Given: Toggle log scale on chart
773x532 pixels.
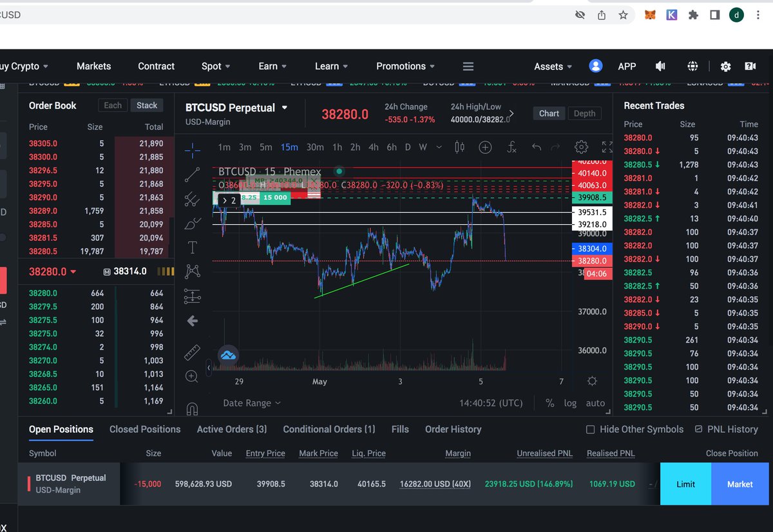Looking at the screenshot, I should click(x=570, y=403).
